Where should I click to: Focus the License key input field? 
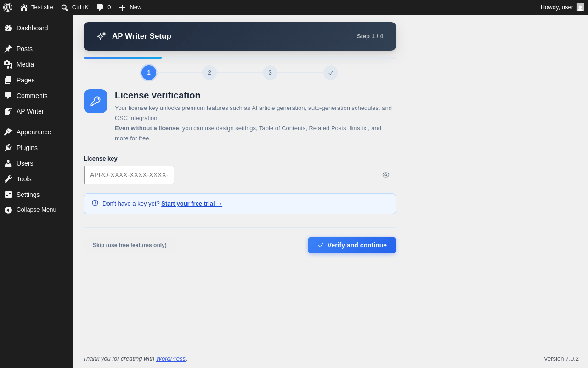click(x=129, y=175)
